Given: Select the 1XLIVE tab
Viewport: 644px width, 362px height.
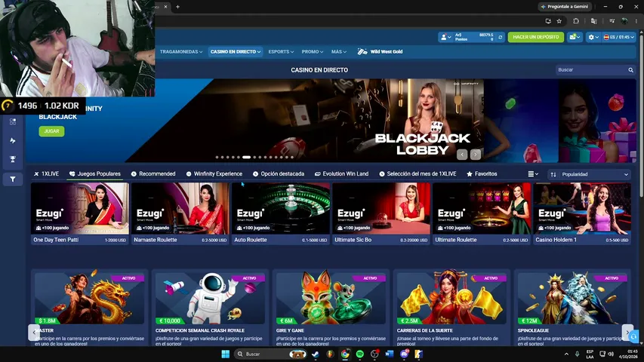Looking at the screenshot, I should 46,174.
